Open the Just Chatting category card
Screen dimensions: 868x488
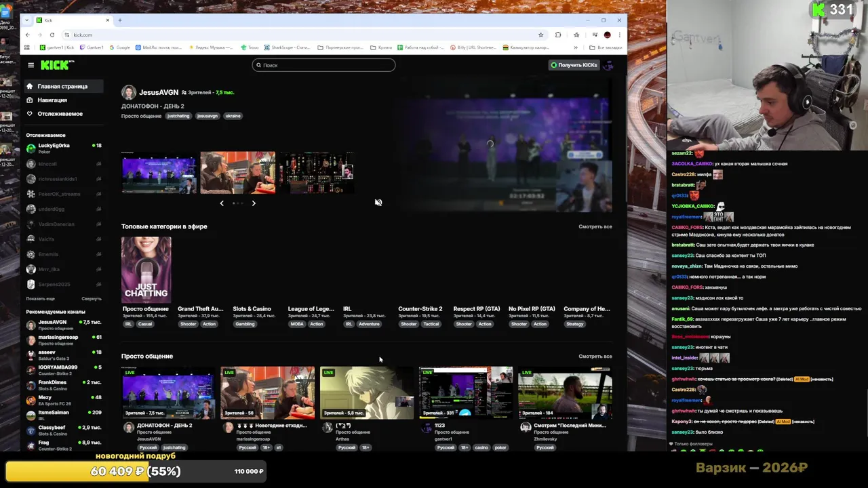(146, 269)
